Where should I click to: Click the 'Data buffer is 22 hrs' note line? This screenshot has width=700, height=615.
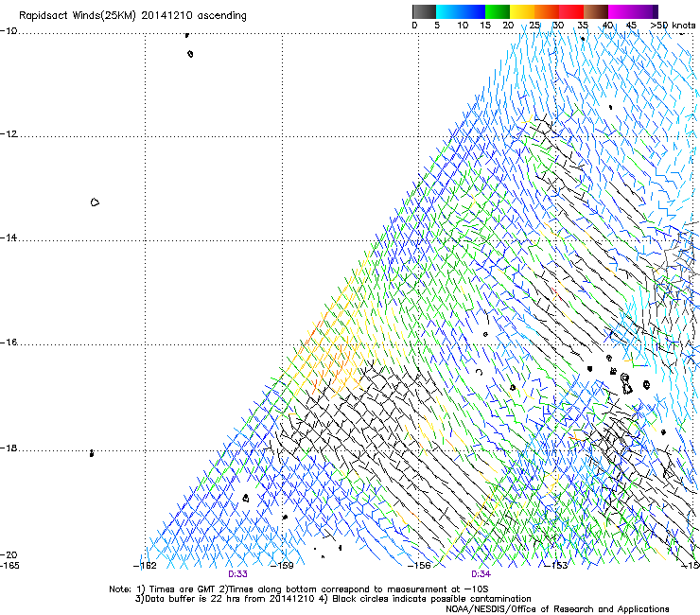click(333, 599)
